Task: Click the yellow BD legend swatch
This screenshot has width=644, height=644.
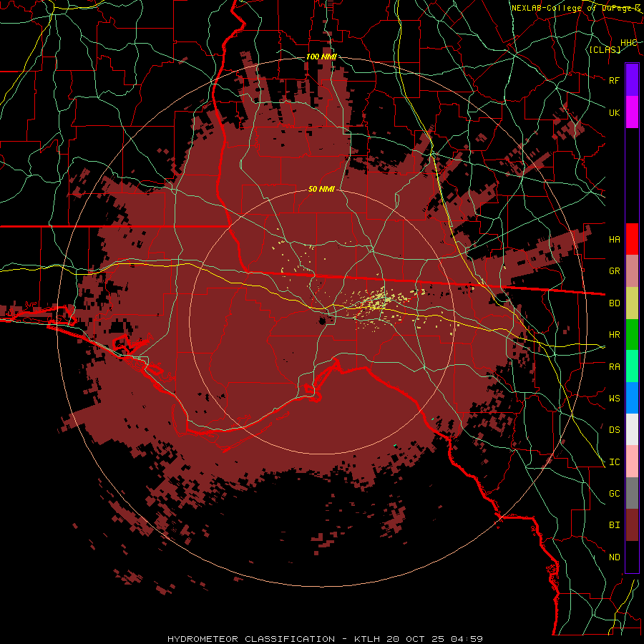Action: [632, 303]
